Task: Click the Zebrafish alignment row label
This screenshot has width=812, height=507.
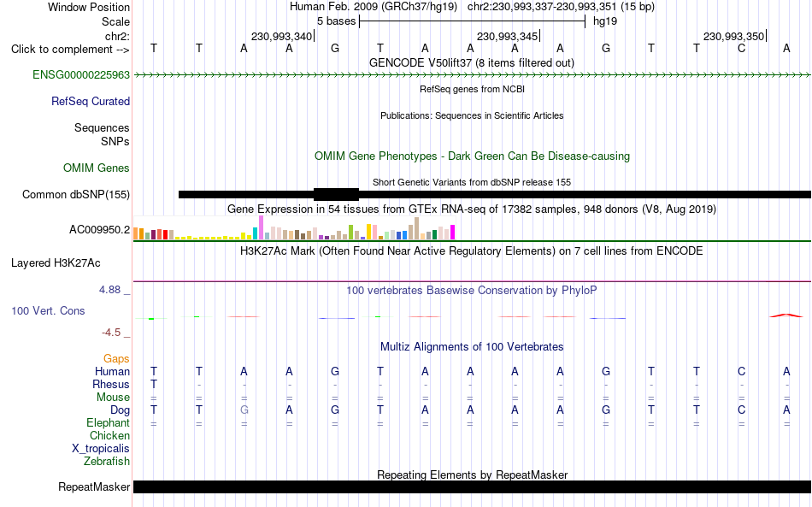Action: click(107, 462)
